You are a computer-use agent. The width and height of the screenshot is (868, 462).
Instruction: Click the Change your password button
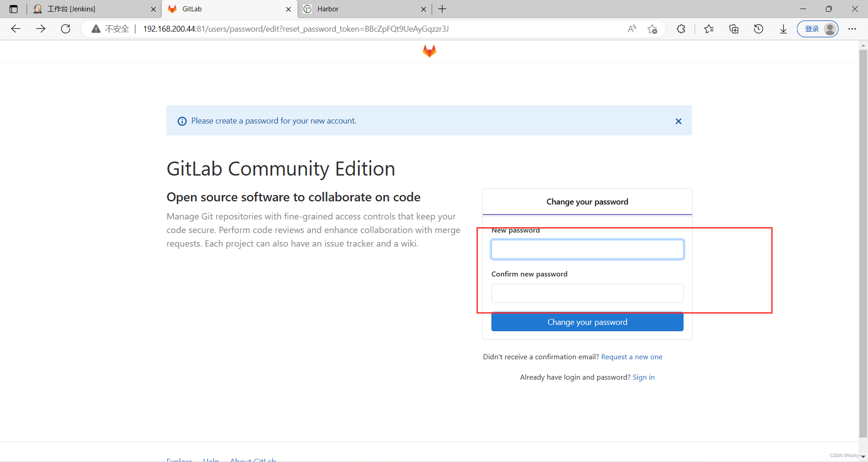tap(587, 322)
